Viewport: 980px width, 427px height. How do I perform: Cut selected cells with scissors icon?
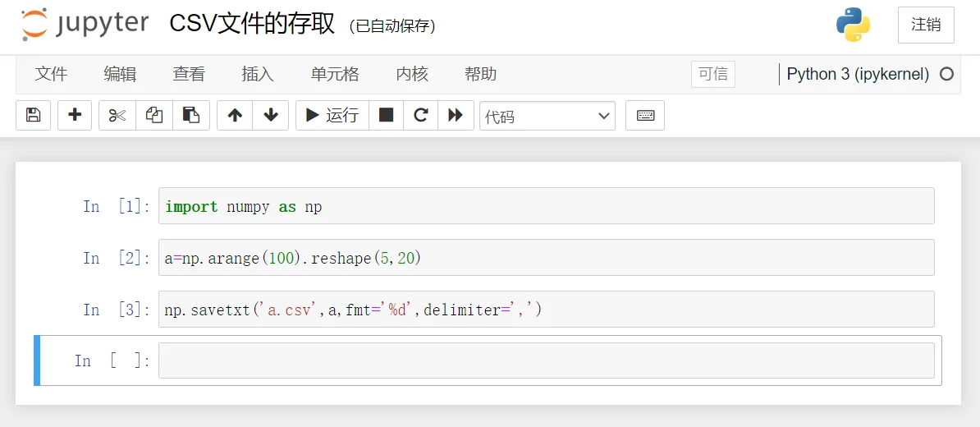[117, 116]
